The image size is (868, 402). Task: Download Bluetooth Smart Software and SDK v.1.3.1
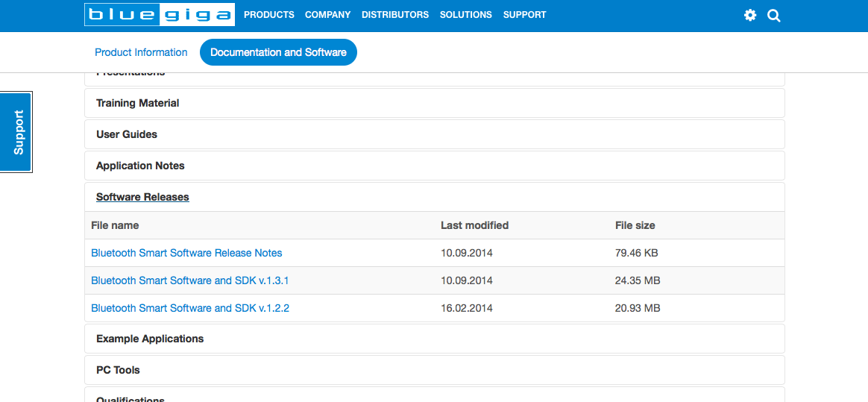pyautogui.click(x=189, y=280)
